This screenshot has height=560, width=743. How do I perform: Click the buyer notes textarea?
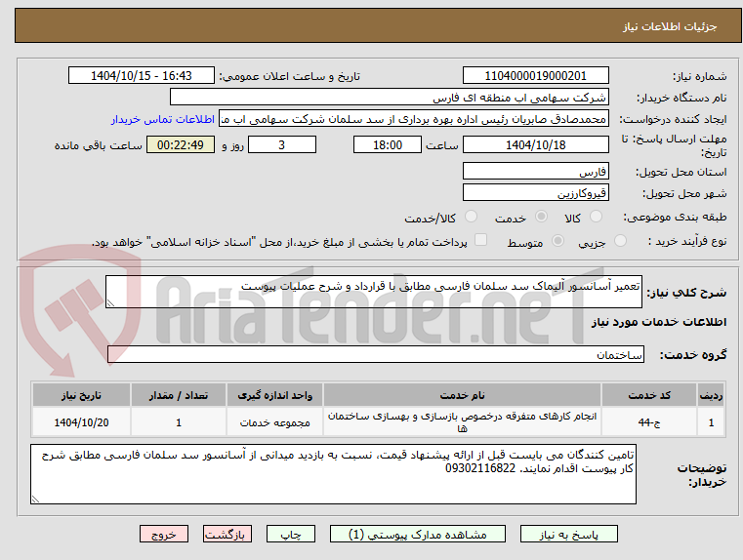point(333,474)
